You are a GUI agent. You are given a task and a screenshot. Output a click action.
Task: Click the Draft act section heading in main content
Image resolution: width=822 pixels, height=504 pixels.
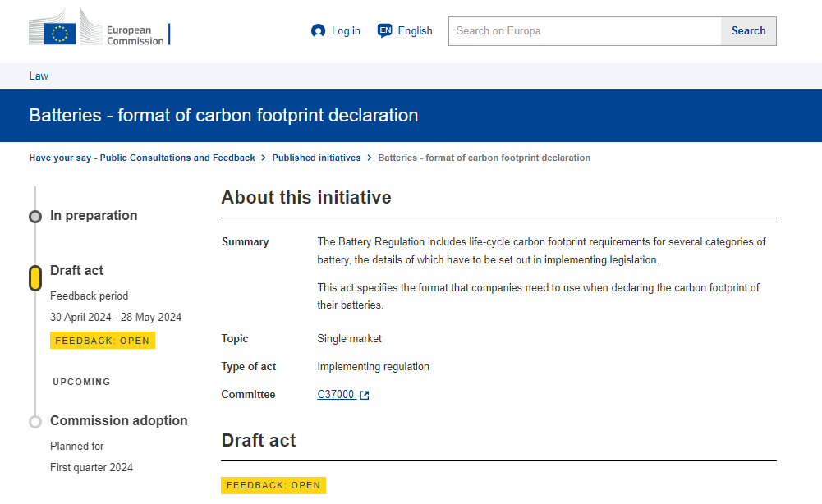click(x=259, y=441)
